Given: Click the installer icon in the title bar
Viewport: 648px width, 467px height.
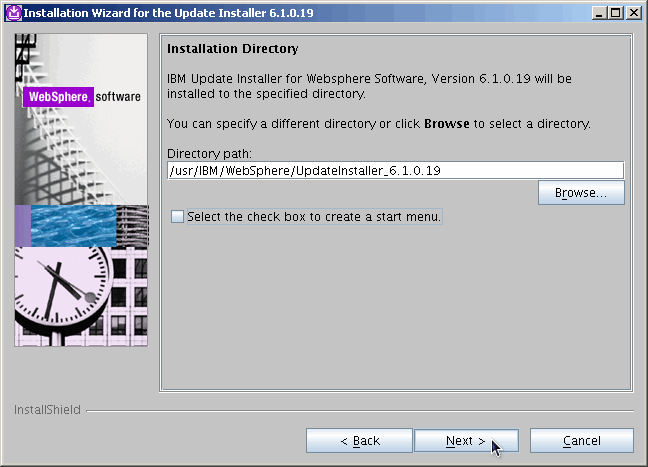Looking at the screenshot, I should tap(12, 12).
